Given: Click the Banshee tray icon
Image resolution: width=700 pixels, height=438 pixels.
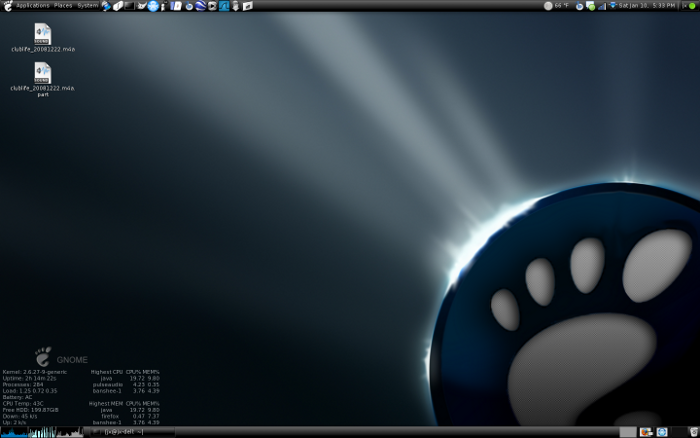Looking at the screenshot, I should pos(579,6).
